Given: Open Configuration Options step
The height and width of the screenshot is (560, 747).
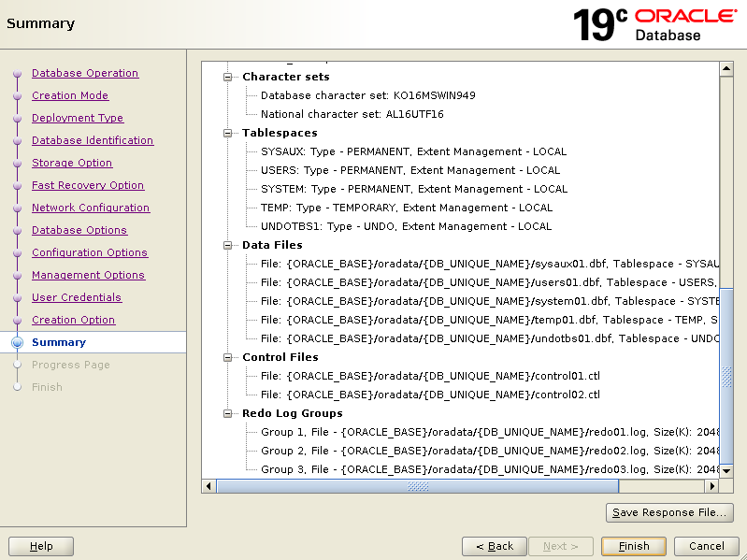Looking at the screenshot, I should 90,251.
